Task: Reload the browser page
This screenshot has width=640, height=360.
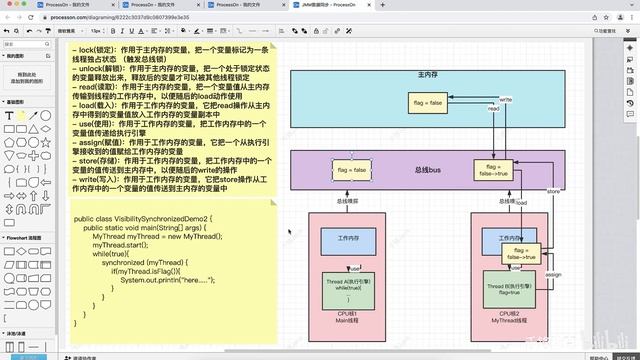Action: [x=31, y=18]
